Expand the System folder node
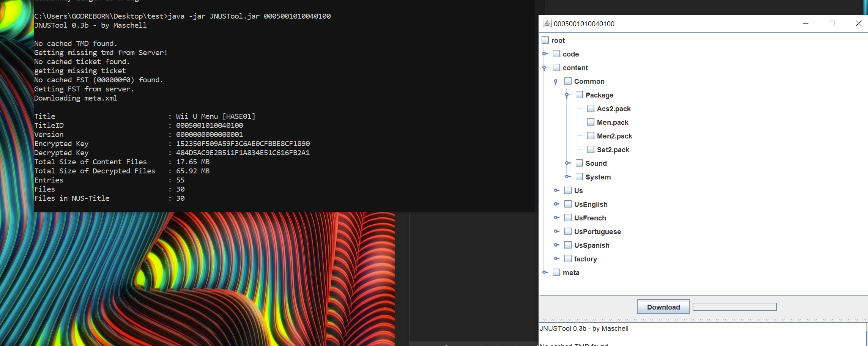 pyautogui.click(x=568, y=177)
